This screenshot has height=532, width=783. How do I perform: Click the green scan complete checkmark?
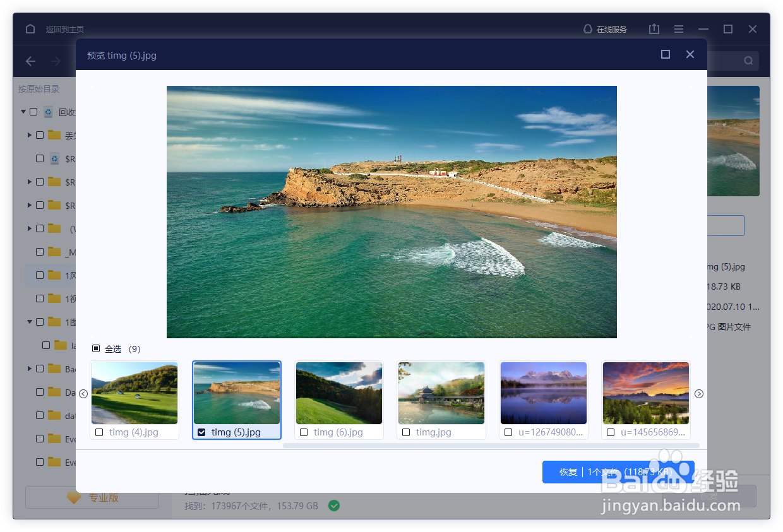tap(334, 505)
